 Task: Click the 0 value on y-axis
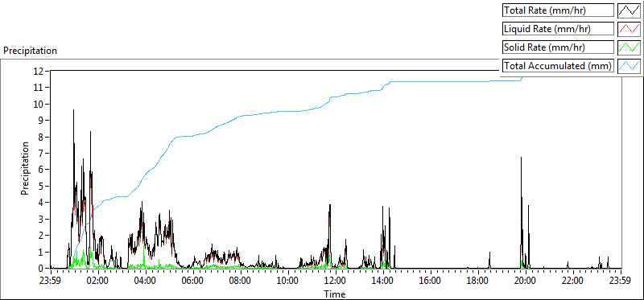(41, 268)
